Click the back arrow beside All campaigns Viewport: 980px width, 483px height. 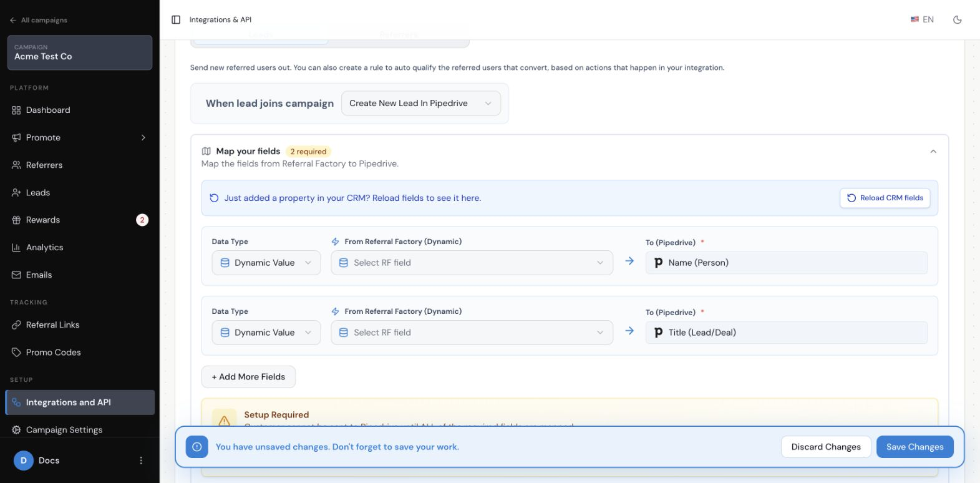13,20
